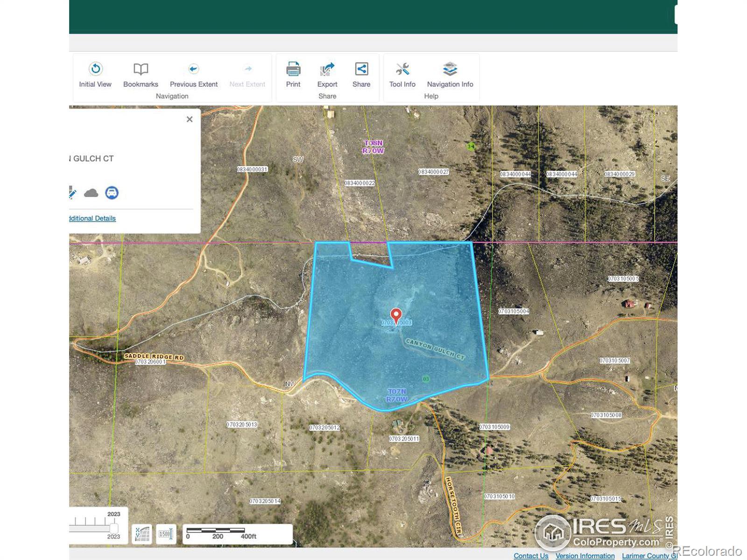Go back to Previous Extent
This screenshot has width=747, height=560.
pos(193,75)
